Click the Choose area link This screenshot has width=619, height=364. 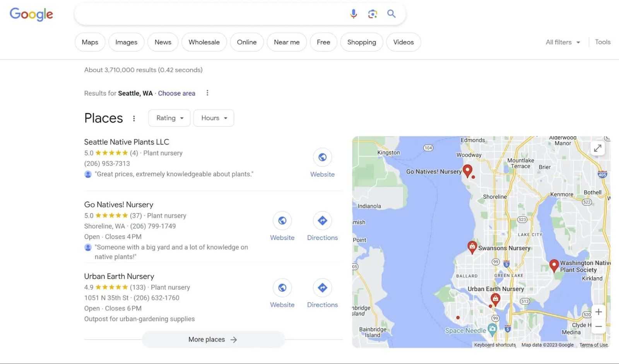176,93
